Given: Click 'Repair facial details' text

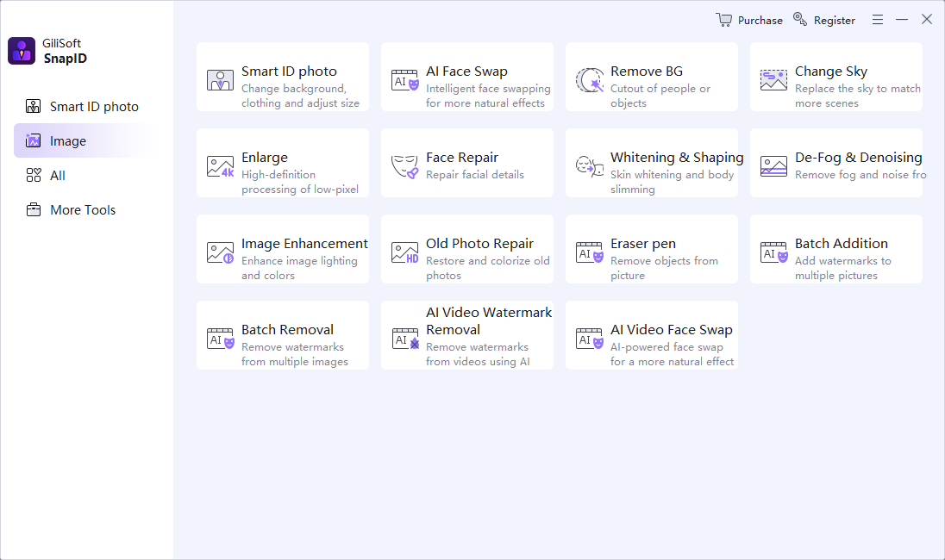Looking at the screenshot, I should click(475, 175).
